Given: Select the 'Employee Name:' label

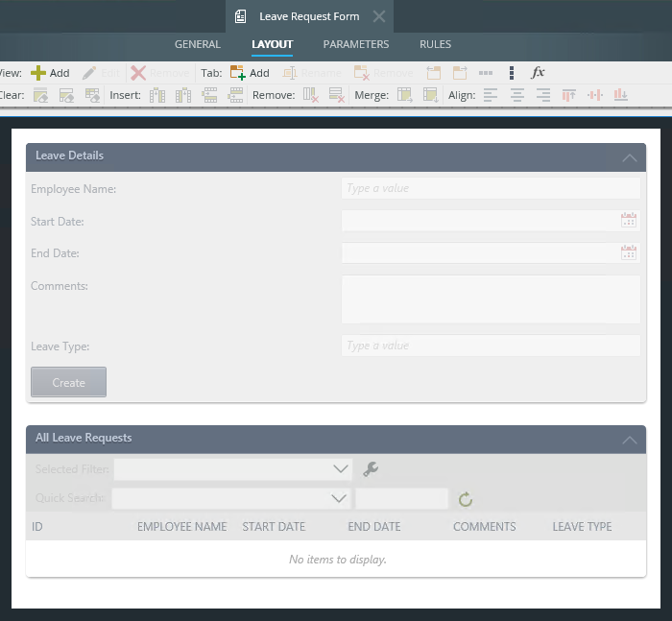Looking at the screenshot, I should [73, 189].
